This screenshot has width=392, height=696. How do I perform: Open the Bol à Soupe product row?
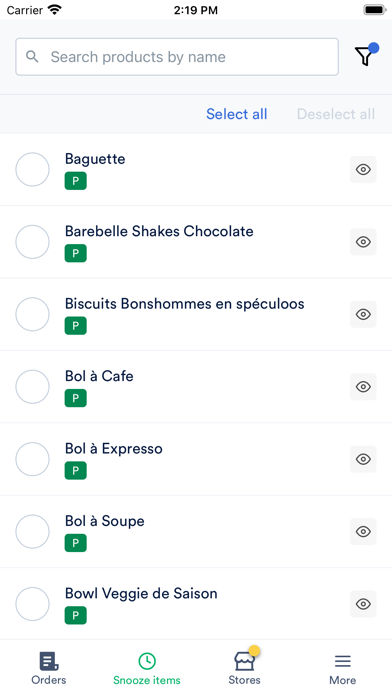tap(196, 531)
